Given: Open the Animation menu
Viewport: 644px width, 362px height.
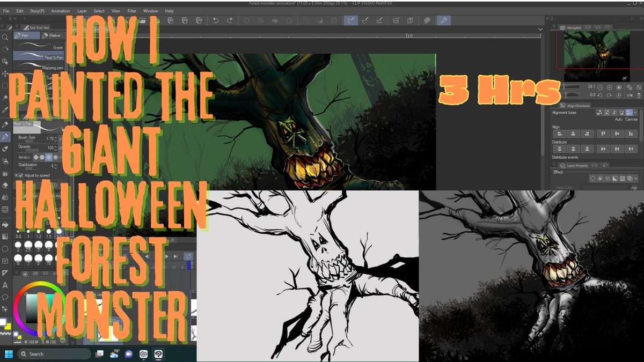Looking at the screenshot, I should 61,11.
